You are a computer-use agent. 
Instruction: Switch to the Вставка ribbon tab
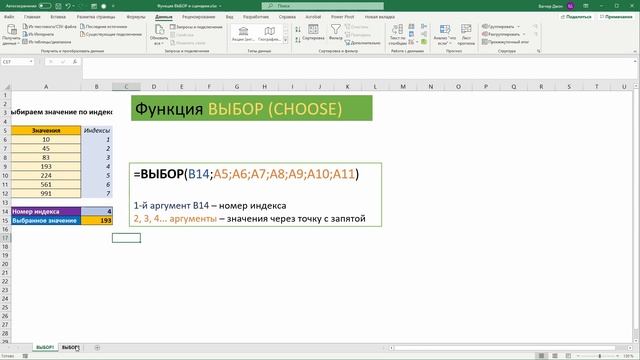(58, 17)
